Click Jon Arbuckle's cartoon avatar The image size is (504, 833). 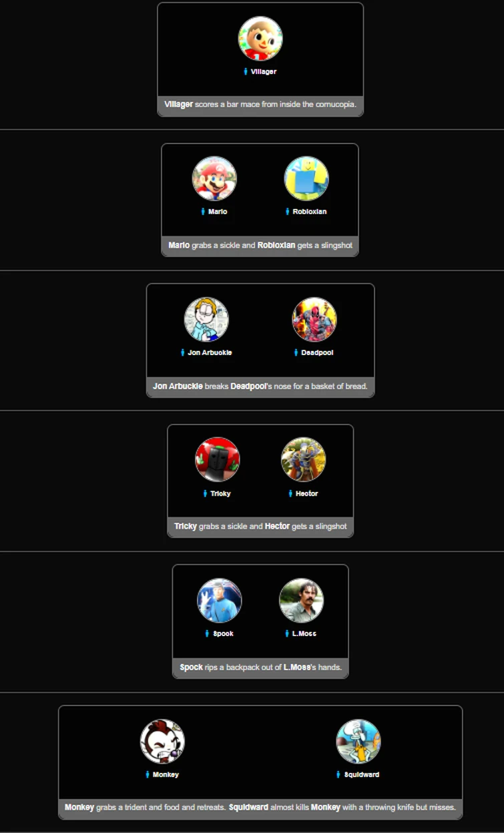pyautogui.click(x=206, y=319)
